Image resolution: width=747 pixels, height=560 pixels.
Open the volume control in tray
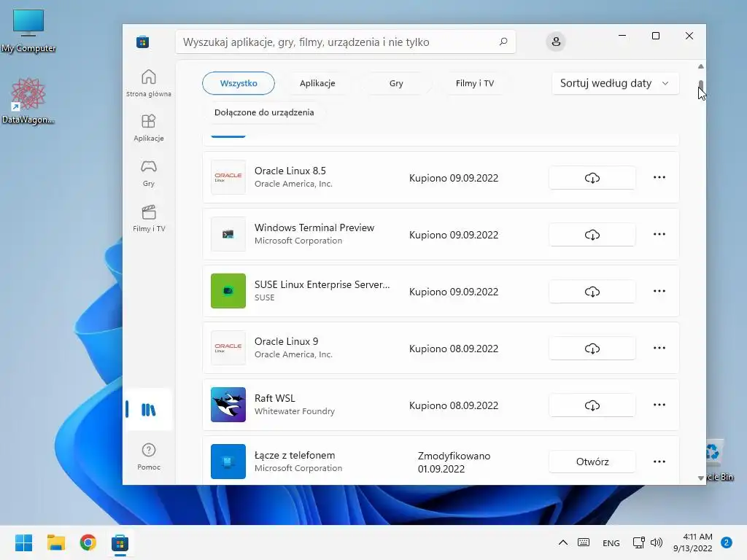[x=657, y=542]
